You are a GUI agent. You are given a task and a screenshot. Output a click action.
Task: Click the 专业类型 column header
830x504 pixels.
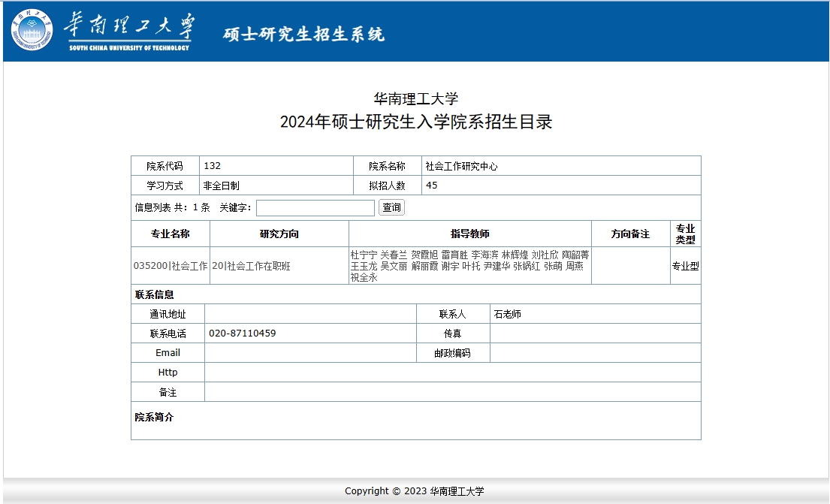point(686,234)
